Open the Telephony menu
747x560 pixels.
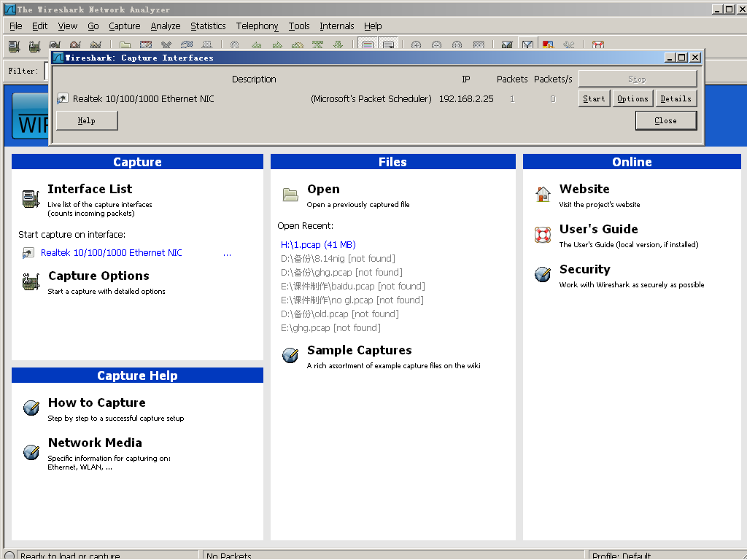point(257,26)
